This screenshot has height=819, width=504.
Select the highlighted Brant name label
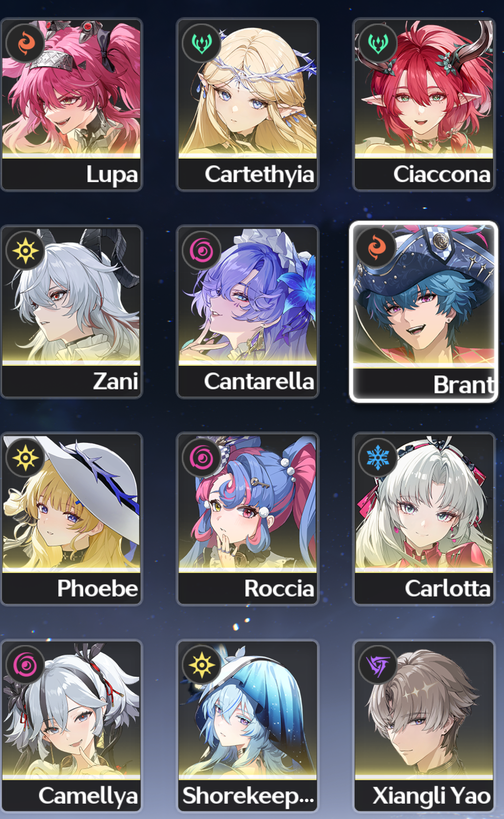(x=464, y=385)
